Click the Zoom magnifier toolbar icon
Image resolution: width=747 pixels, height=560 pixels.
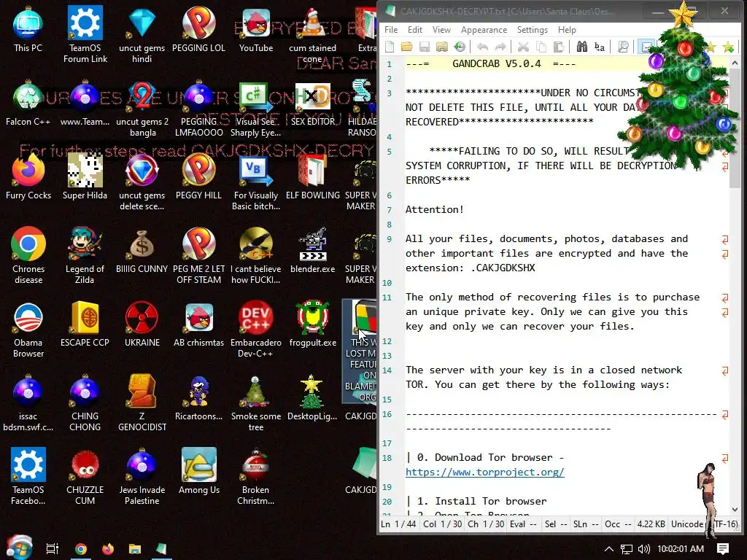click(623, 47)
